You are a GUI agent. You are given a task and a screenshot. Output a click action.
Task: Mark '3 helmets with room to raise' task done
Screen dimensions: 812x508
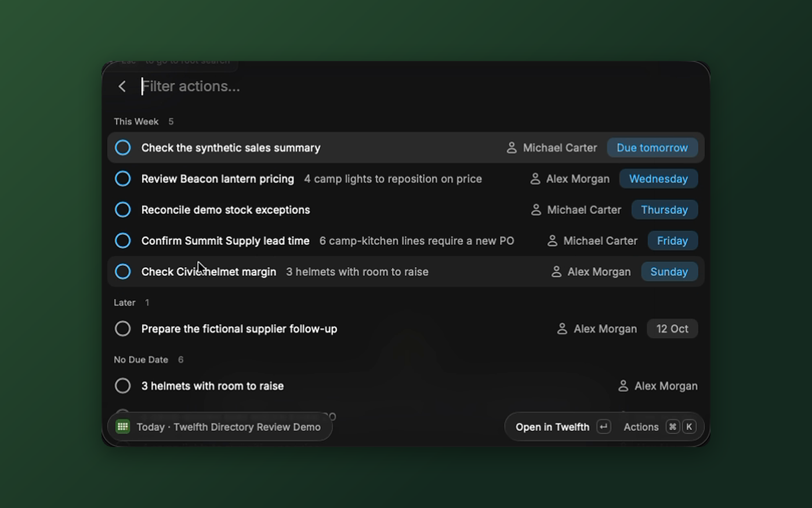coord(122,385)
